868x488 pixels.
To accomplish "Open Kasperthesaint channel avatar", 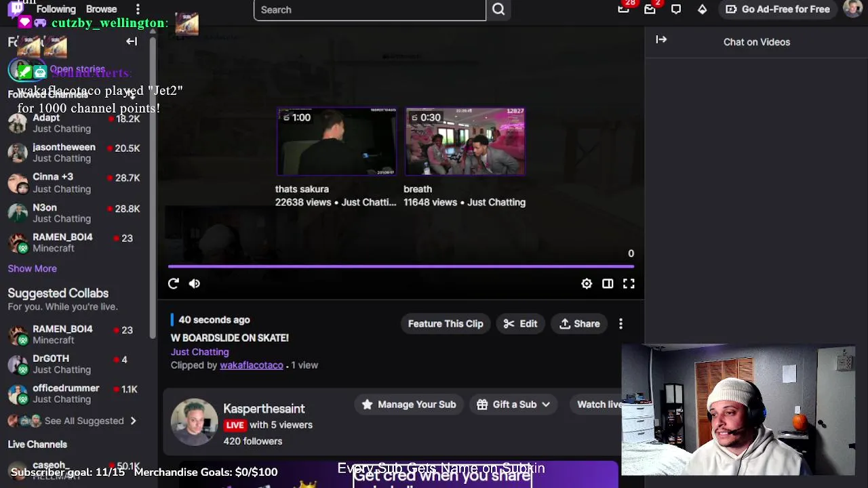I will tap(194, 422).
